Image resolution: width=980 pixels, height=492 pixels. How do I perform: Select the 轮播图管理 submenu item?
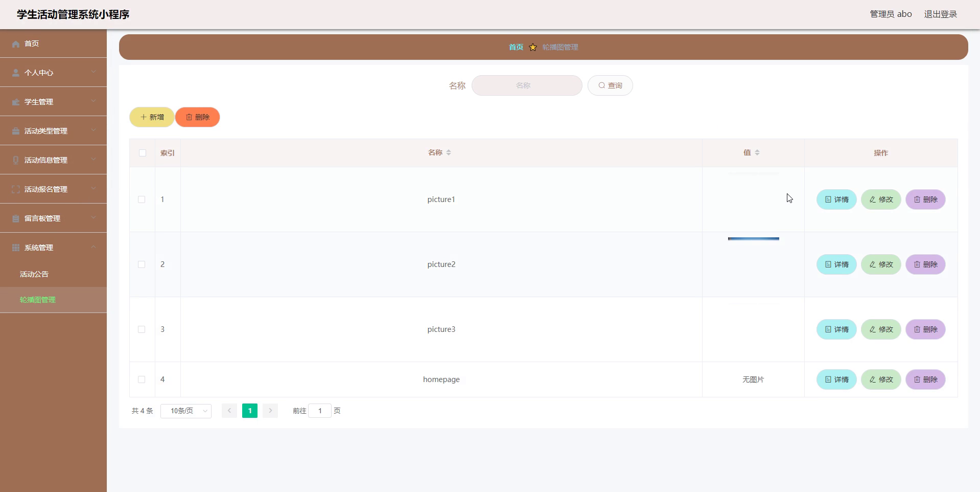click(53, 300)
